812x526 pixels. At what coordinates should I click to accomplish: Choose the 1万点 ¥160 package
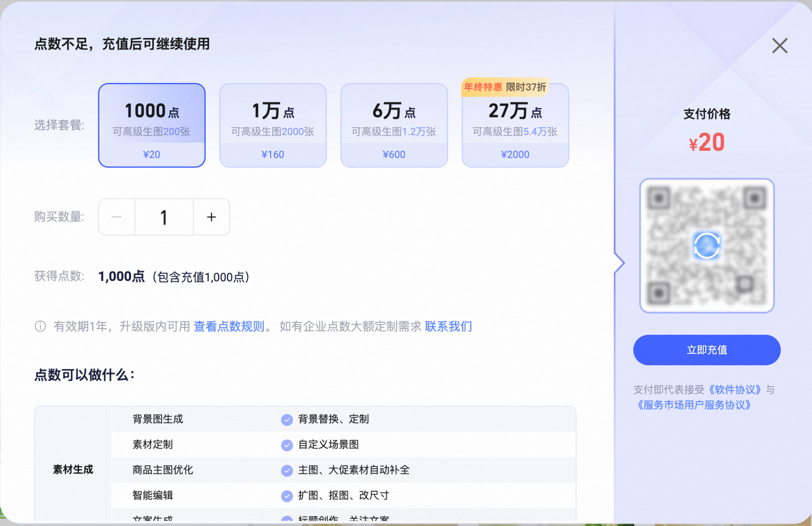tap(273, 125)
